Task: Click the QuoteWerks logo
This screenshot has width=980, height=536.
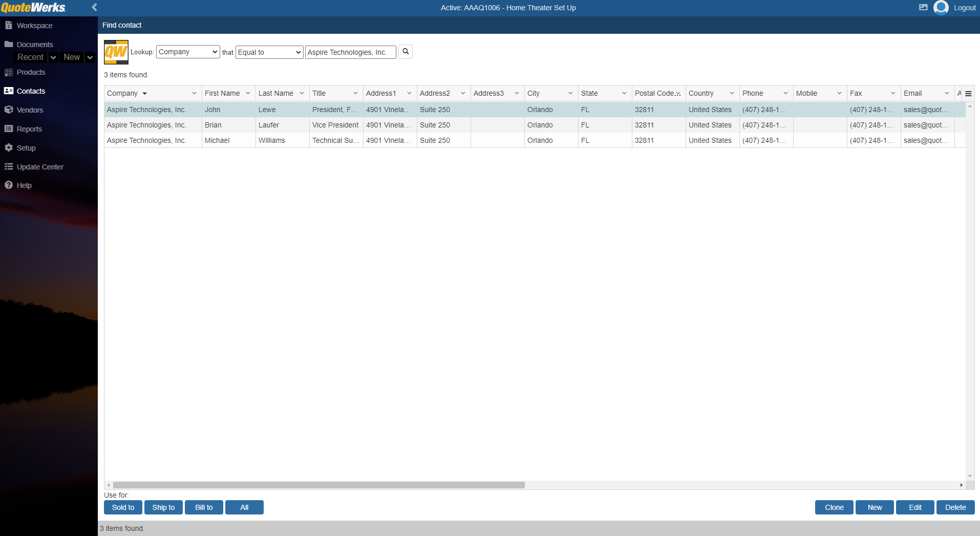Action: pyautogui.click(x=33, y=7)
